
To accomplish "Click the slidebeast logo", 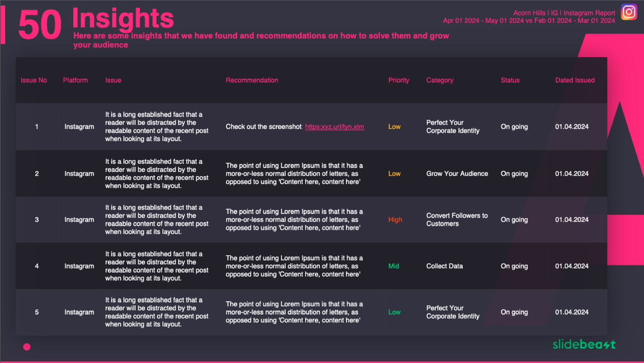I will coord(584,344).
